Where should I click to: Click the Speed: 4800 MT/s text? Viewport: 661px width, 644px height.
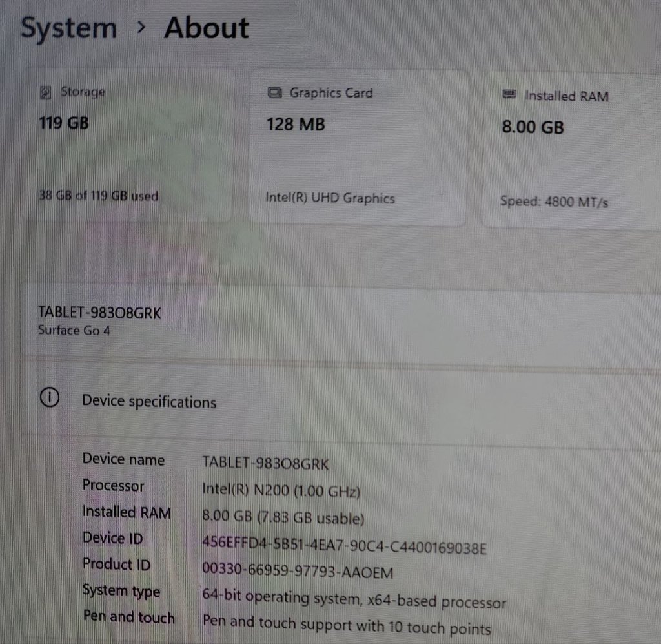[x=554, y=202]
